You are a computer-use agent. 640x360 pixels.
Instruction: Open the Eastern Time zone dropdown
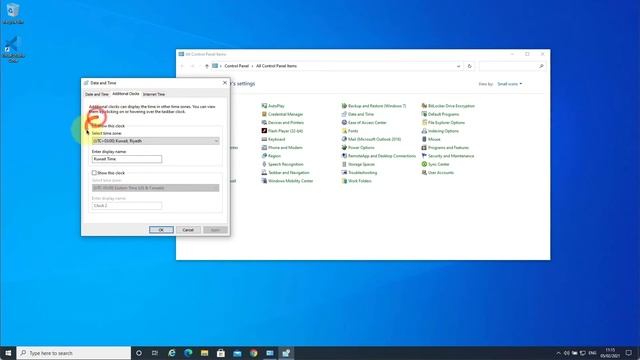(x=156, y=188)
